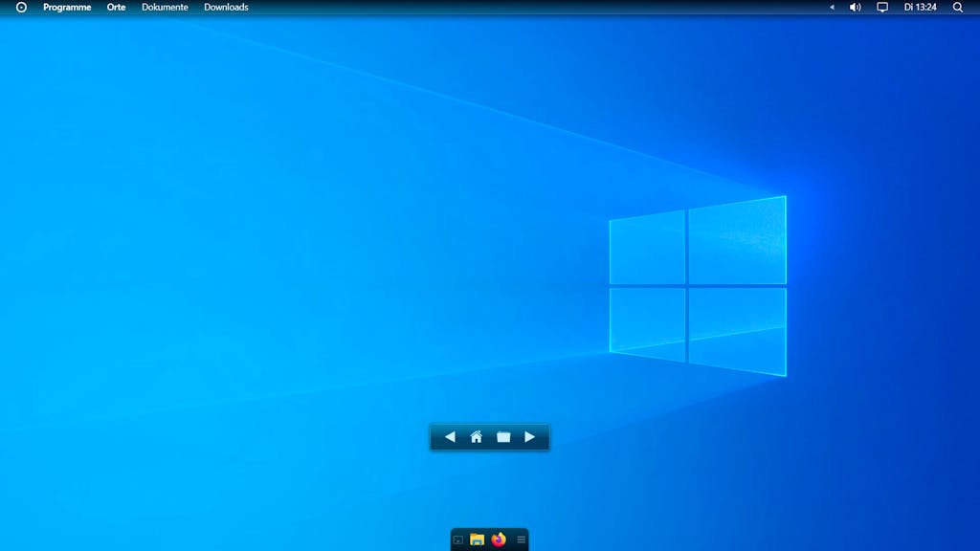Image resolution: width=980 pixels, height=551 pixels.
Task: Open the display notification icon
Action: (x=881, y=8)
